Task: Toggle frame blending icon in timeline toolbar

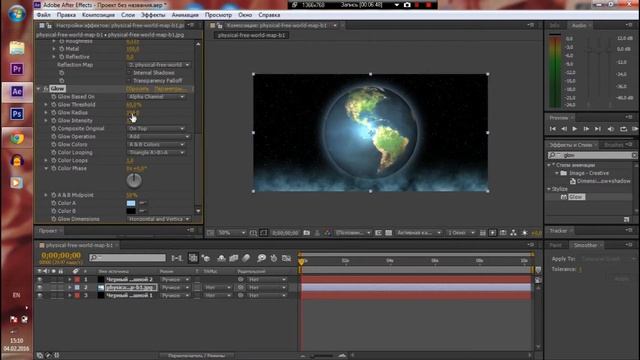Action: (234, 258)
